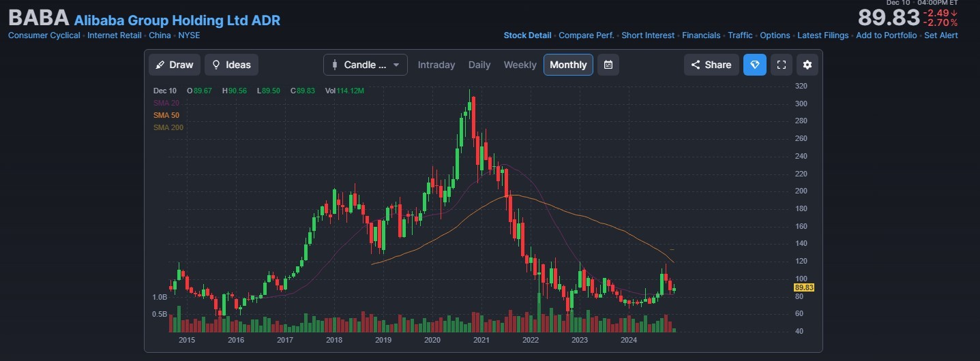Click the Dec 10 date readout in chart

[x=165, y=91]
